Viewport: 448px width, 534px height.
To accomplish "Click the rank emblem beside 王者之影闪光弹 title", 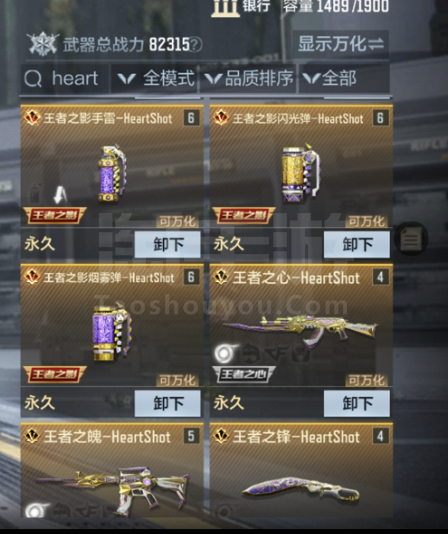I will 221,118.
